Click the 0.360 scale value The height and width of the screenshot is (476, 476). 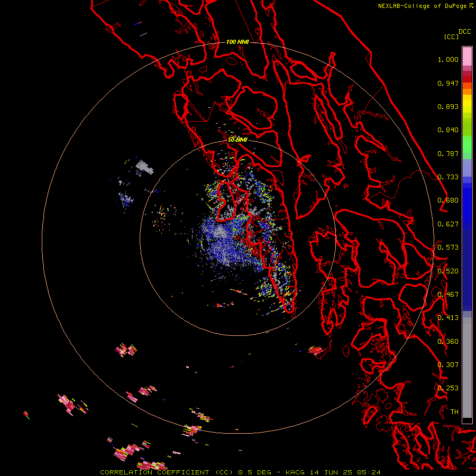[448, 342]
